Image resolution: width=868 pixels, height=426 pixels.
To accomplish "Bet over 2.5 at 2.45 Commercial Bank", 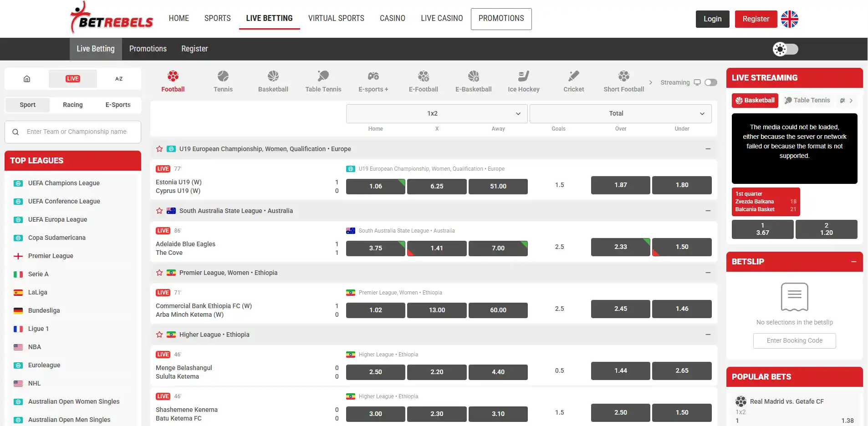I will point(621,309).
